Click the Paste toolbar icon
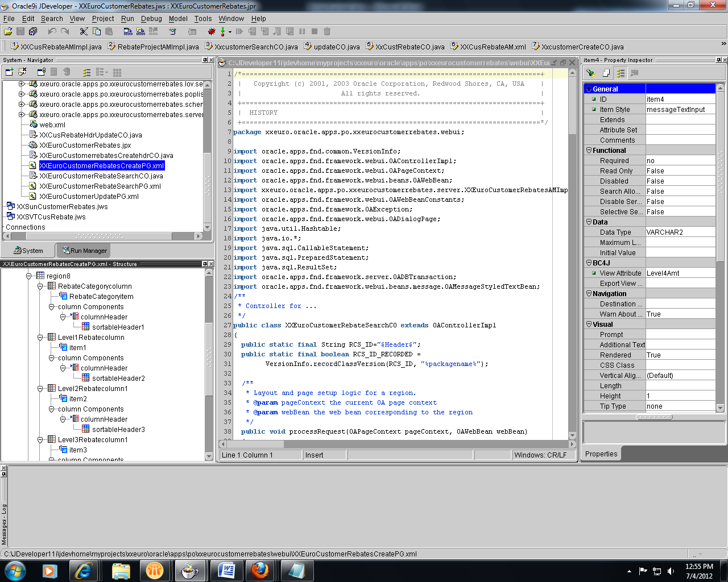The height and width of the screenshot is (582, 728). (x=109, y=31)
